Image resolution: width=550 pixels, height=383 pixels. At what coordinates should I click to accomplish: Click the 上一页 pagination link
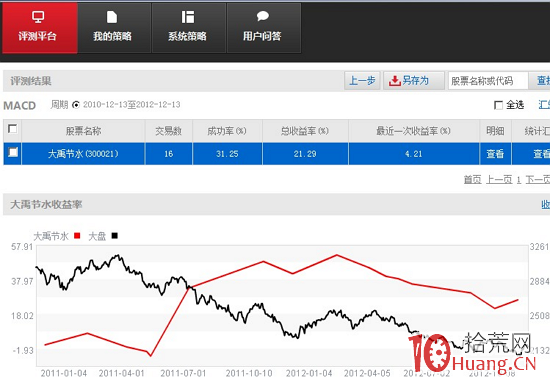[499, 180]
